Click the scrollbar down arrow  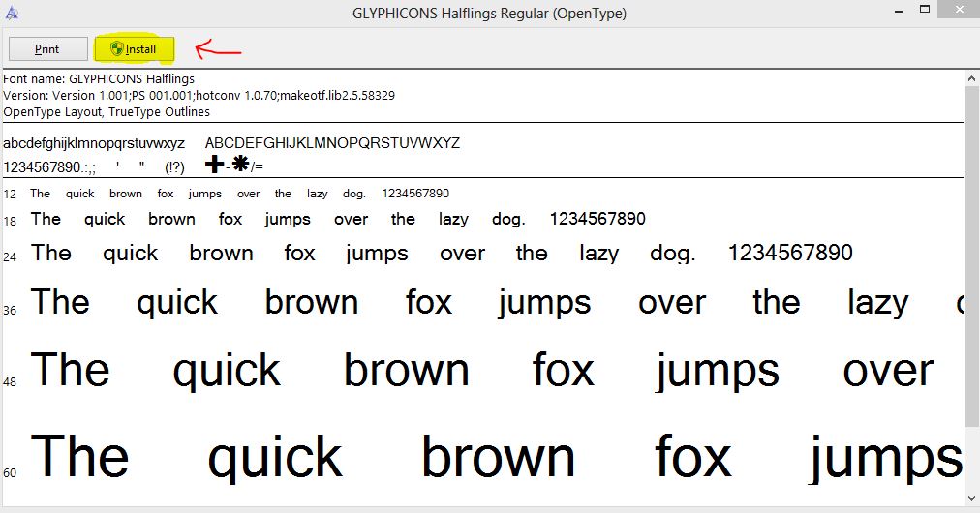pyautogui.click(x=971, y=498)
